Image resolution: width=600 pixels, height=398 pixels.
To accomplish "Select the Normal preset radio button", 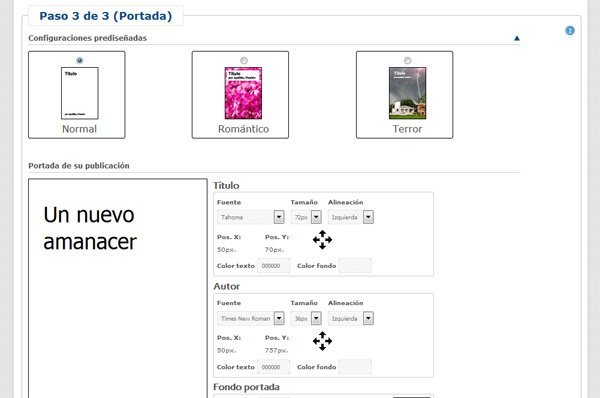I will click(79, 60).
